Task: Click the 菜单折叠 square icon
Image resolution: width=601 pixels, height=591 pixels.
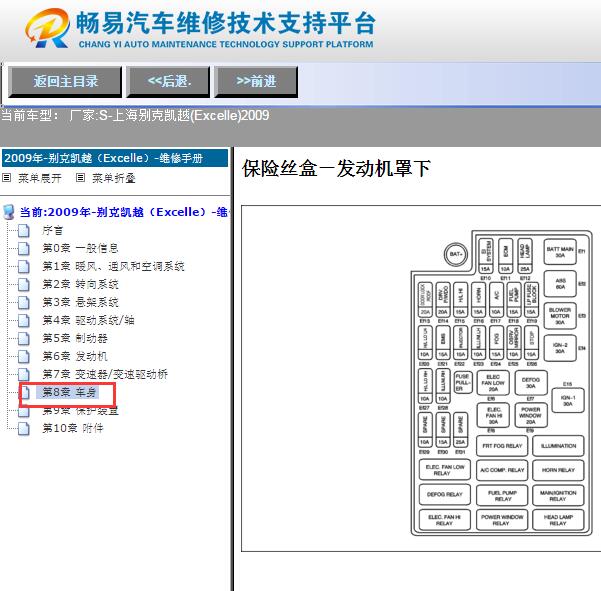Action: 80,177
